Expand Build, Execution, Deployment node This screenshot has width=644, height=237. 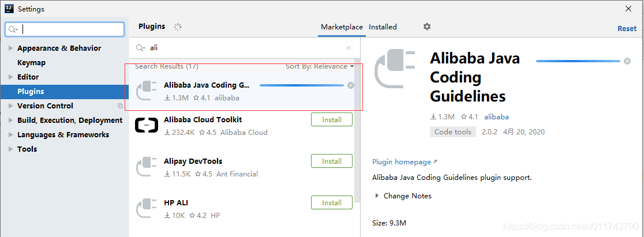11,120
